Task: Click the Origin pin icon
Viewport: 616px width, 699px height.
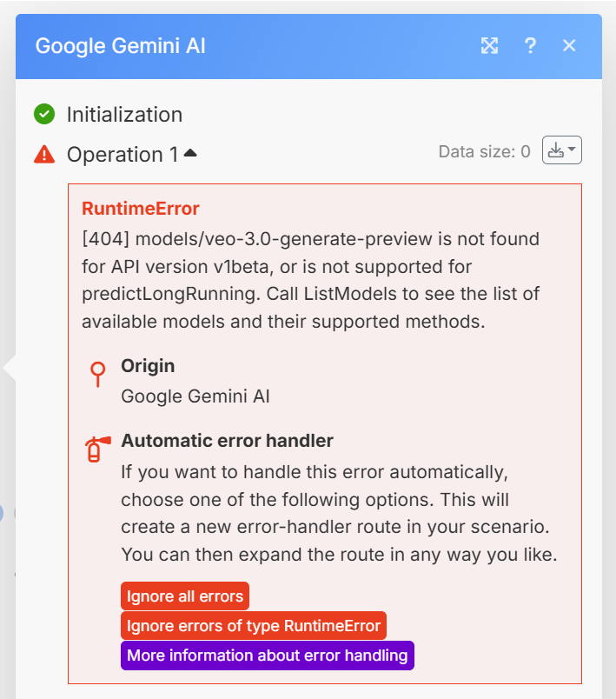Action: tap(98, 374)
